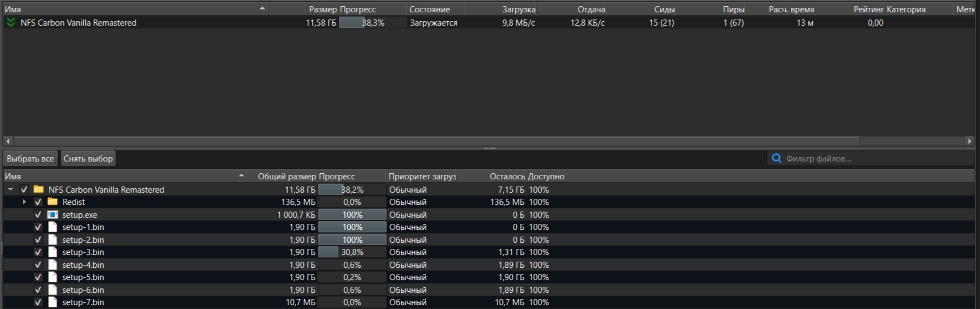The image size is (980, 309).
Task: Click the Снять выбор button
Action: pos(88,159)
